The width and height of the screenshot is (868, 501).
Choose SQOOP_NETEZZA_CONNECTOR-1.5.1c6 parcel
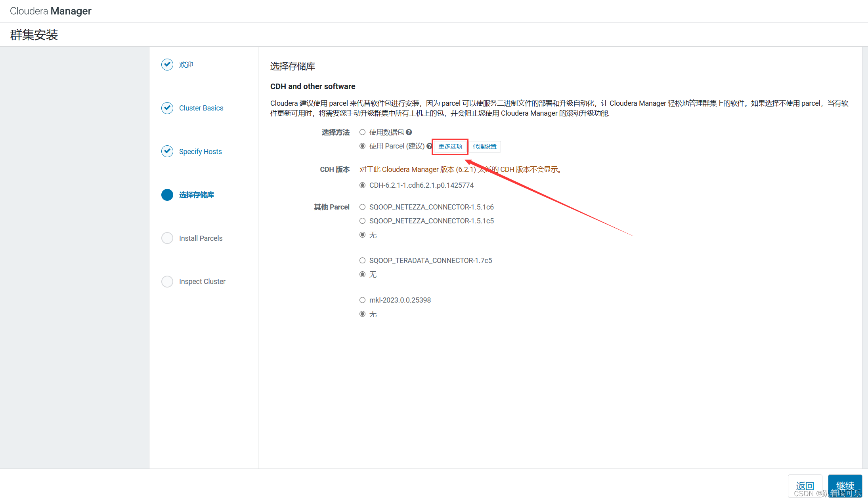[x=362, y=207]
